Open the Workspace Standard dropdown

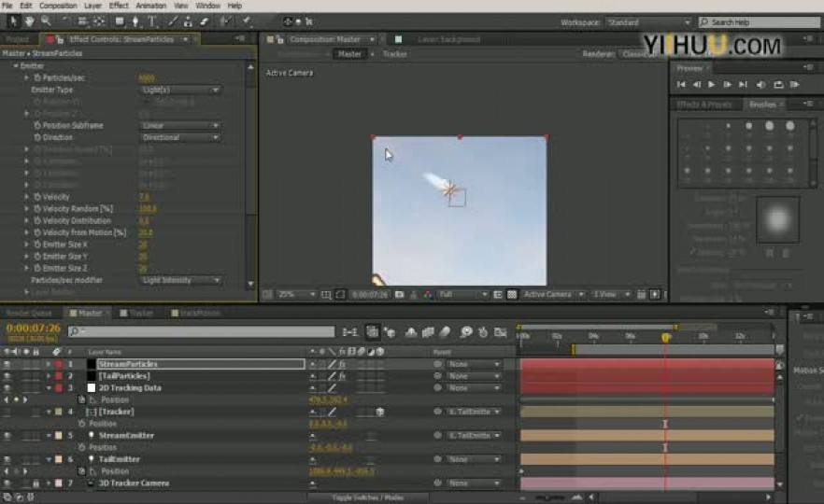(x=648, y=22)
